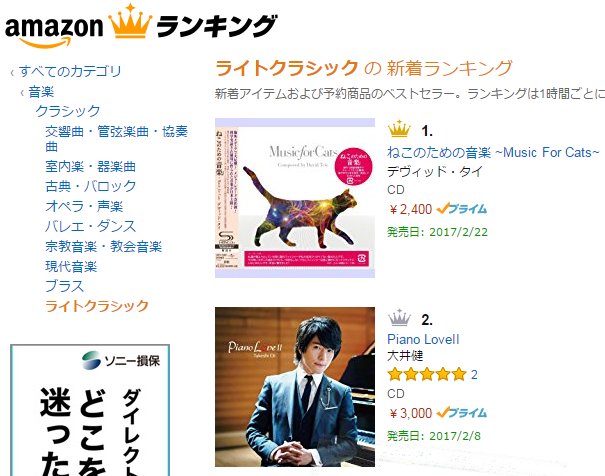
Task: Click the orange ranking crown logo
Action: pos(130,21)
